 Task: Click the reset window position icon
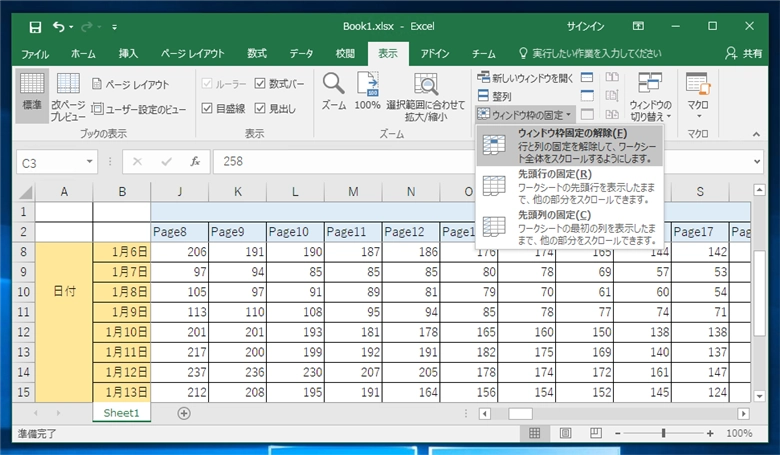pos(612,114)
